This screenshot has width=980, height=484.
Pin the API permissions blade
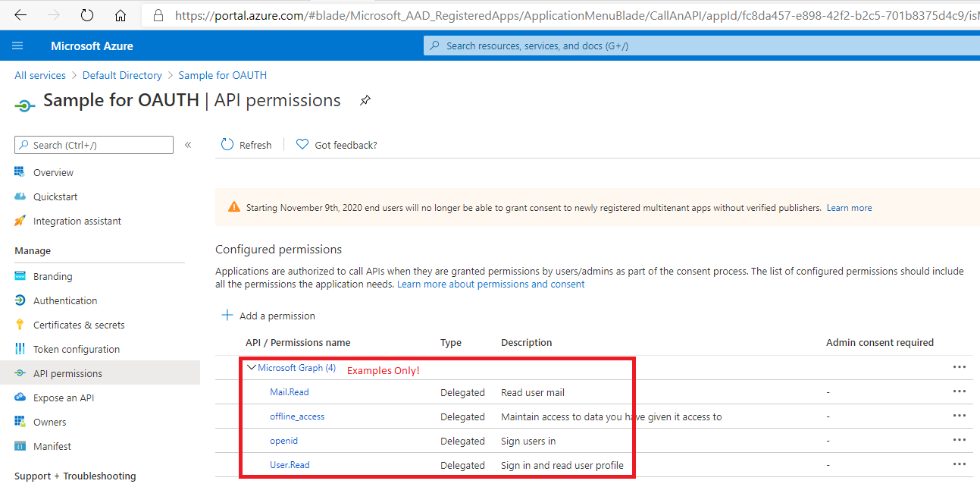365,100
